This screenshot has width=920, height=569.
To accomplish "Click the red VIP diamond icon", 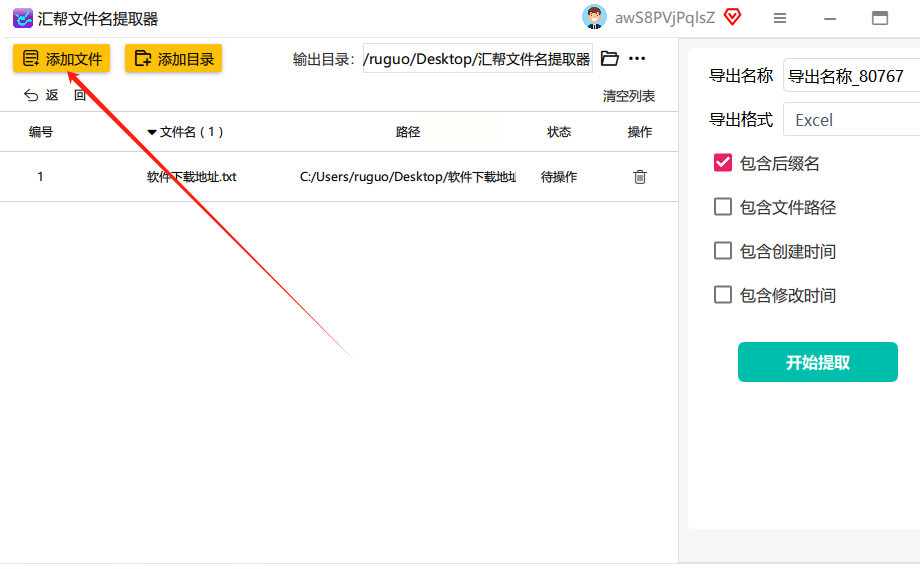I will (x=732, y=17).
